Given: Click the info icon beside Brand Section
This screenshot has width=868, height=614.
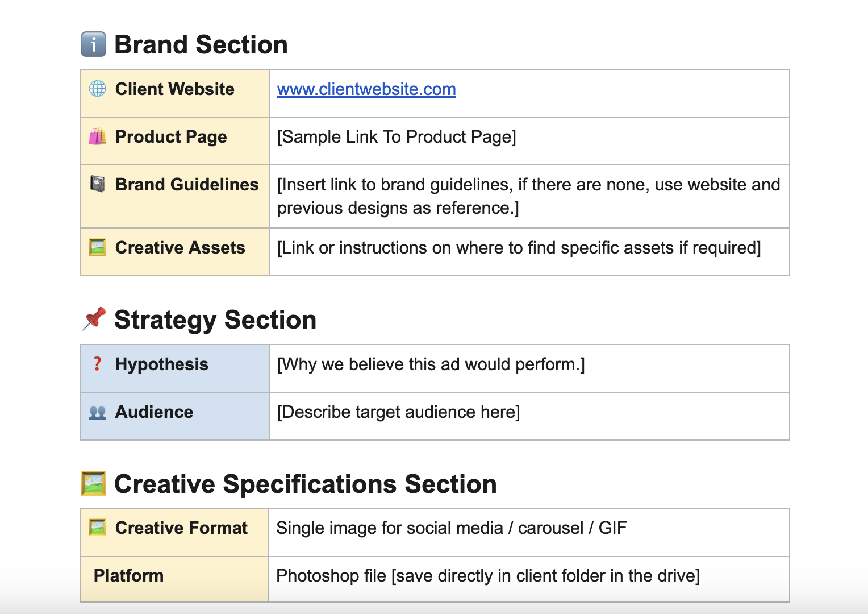Looking at the screenshot, I should pyautogui.click(x=93, y=44).
